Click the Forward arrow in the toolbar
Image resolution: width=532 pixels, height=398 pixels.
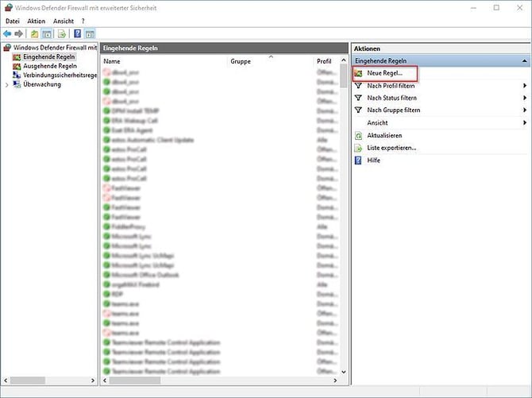pyautogui.click(x=18, y=34)
